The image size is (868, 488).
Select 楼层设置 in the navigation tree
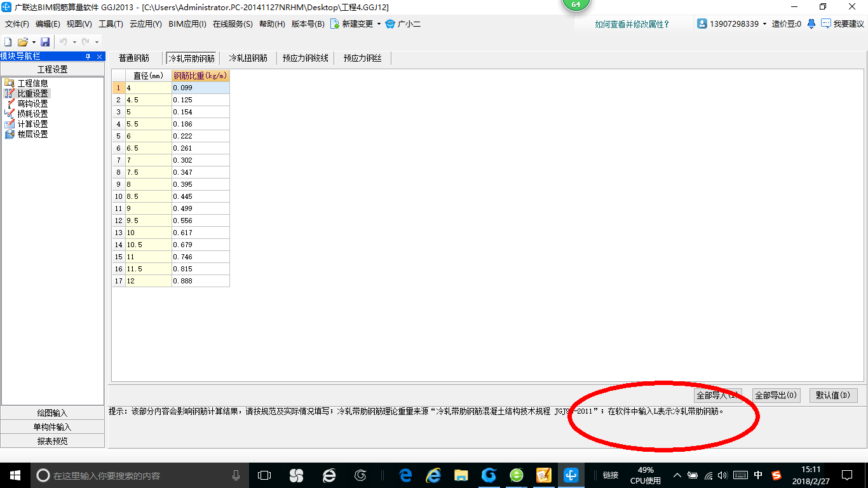(32, 134)
